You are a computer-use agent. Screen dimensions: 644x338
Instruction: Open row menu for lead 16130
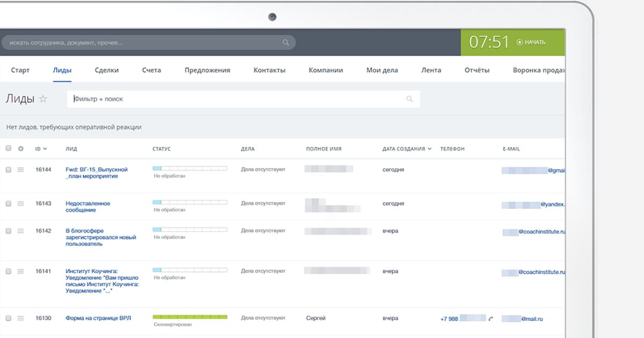coord(21,318)
